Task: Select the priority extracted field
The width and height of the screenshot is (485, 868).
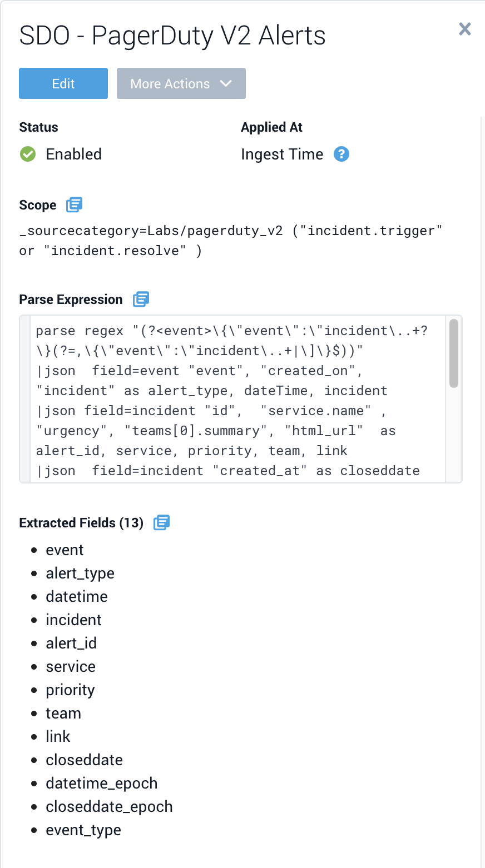Action: click(x=70, y=690)
